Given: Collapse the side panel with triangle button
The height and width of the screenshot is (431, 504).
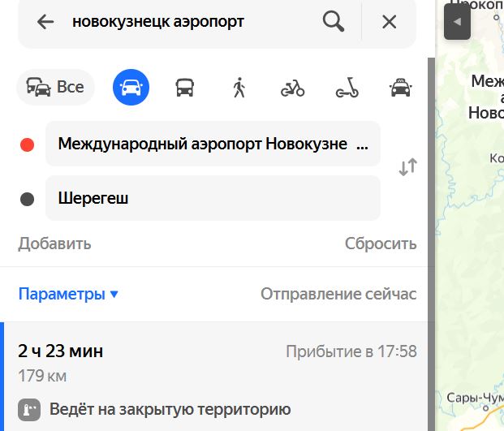Looking at the screenshot, I should [x=457, y=22].
